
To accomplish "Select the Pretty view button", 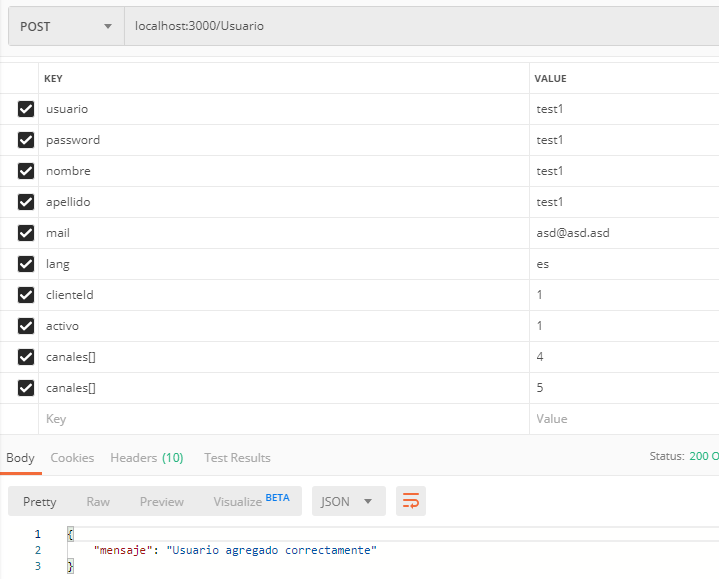I will tap(40, 501).
